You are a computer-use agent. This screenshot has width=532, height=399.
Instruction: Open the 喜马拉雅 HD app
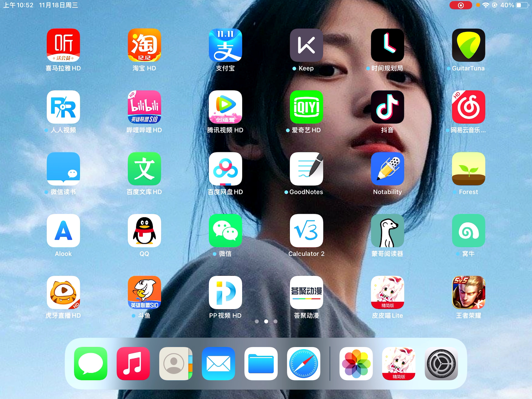click(x=63, y=45)
